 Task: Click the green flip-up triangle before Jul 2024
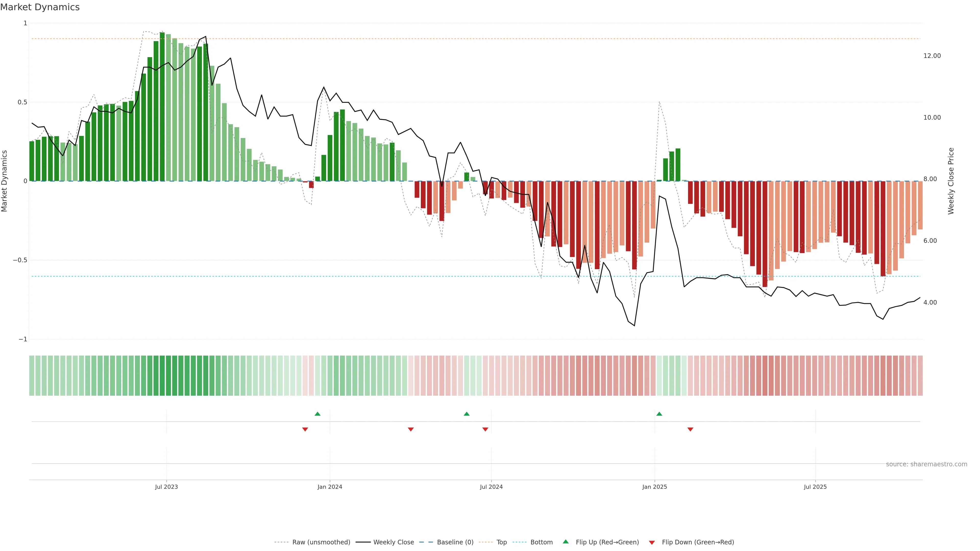(x=467, y=414)
